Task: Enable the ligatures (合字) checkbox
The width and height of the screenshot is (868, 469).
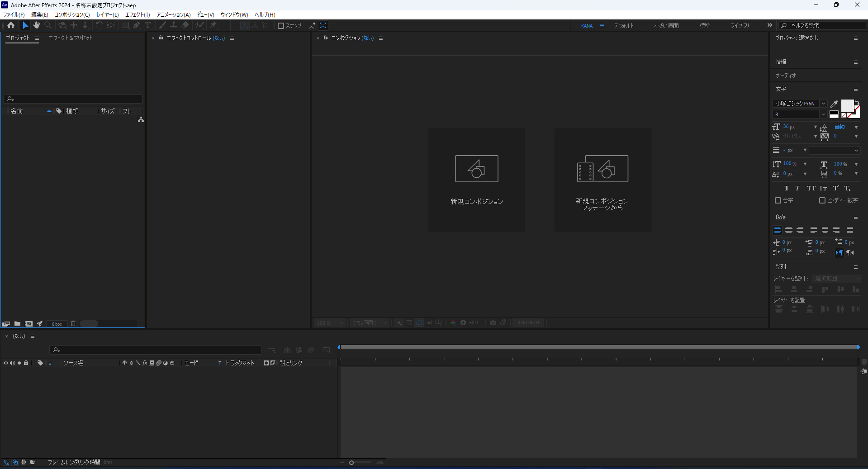Action: [778, 200]
